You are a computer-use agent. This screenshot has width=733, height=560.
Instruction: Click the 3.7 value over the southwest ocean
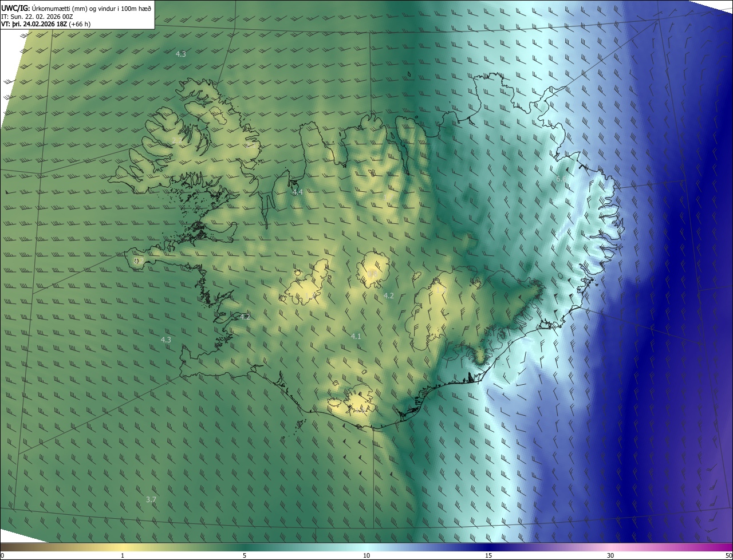(x=151, y=499)
